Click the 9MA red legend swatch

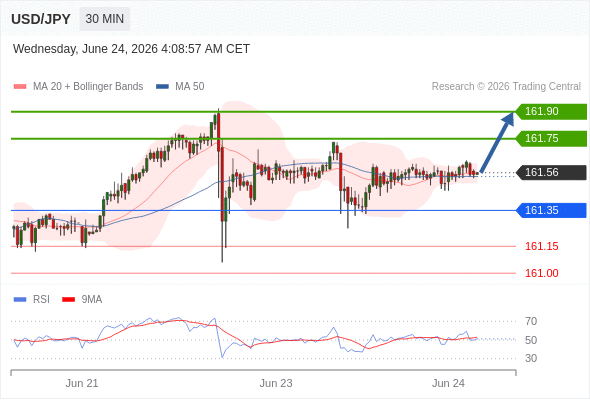[x=68, y=300]
